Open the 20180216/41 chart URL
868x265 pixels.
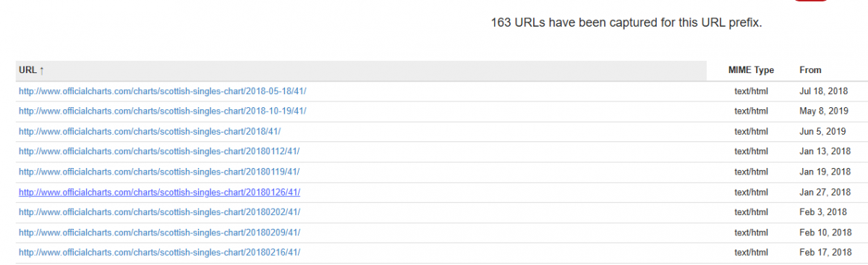click(x=159, y=252)
